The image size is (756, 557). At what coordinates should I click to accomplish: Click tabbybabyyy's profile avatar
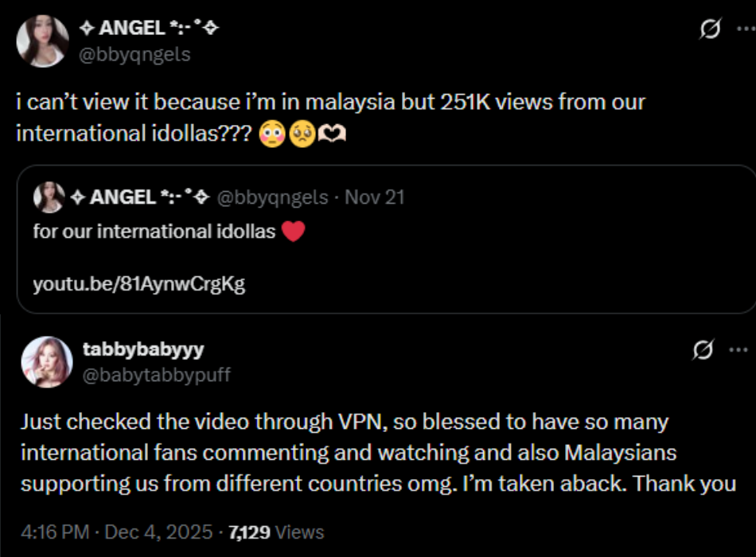pyautogui.click(x=47, y=362)
